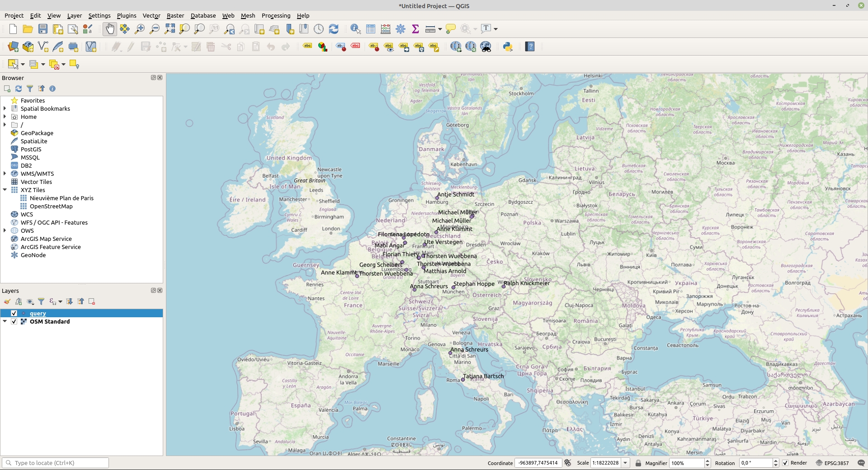The height and width of the screenshot is (470, 868).
Task: Open the Vector menu
Action: tap(151, 15)
